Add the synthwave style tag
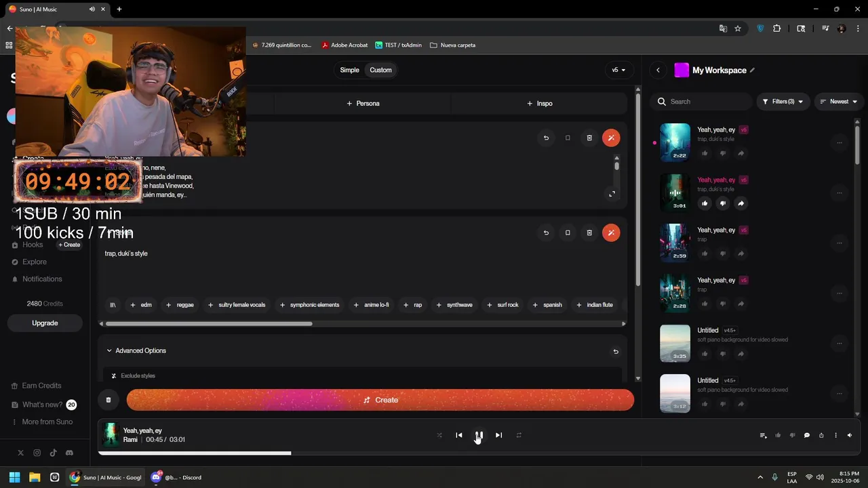Viewport: 868px width, 488px height. (454, 305)
